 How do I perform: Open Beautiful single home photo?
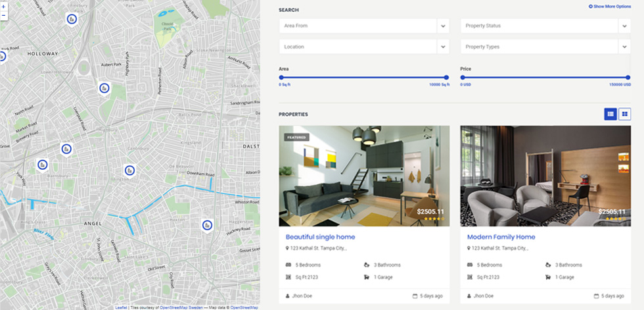364,176
